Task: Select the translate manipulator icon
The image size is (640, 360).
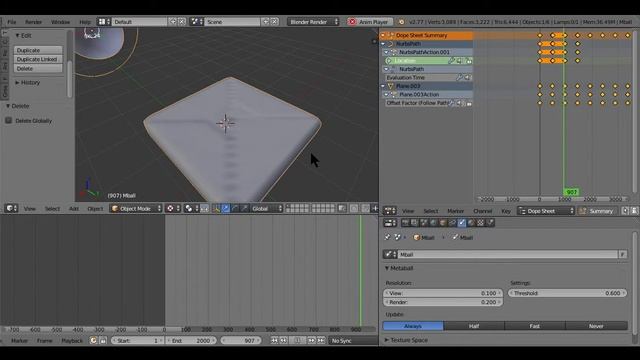Action: click(x=226, y=209)
